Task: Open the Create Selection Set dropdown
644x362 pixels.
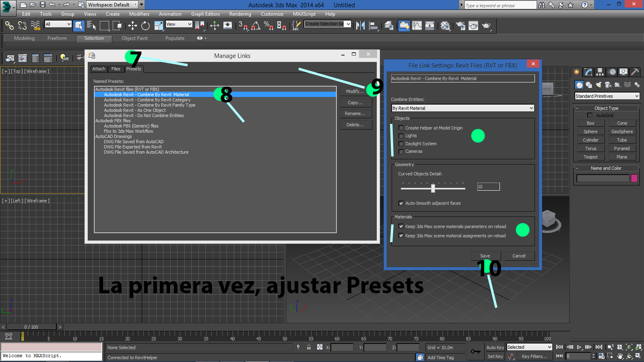Action: click(x=328, y=24)
